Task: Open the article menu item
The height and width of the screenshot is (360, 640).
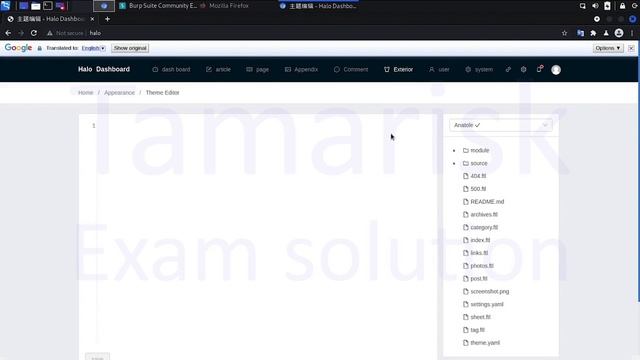Action: [x=218, y=69]
